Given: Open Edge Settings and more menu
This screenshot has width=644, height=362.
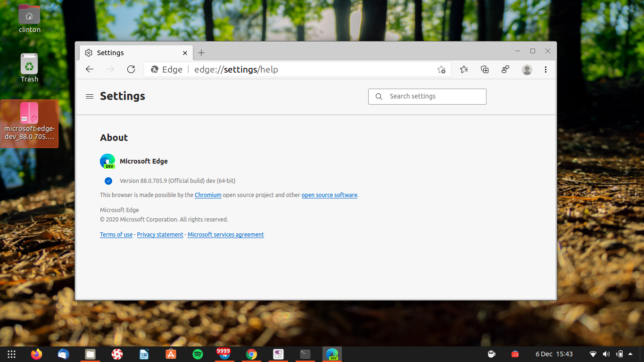Looking at the screenshot, I should point(545,69).
